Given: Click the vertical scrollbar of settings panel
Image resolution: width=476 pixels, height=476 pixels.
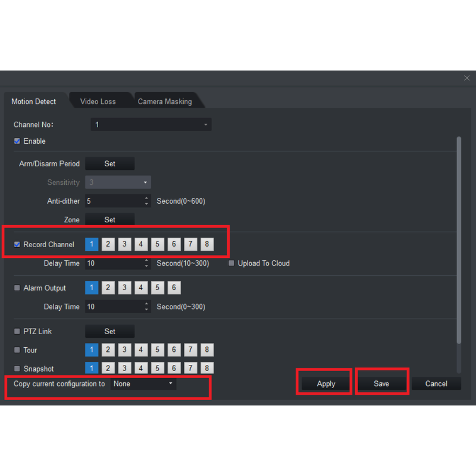Looking at the screenshot, I should click(x=459, y=240).
